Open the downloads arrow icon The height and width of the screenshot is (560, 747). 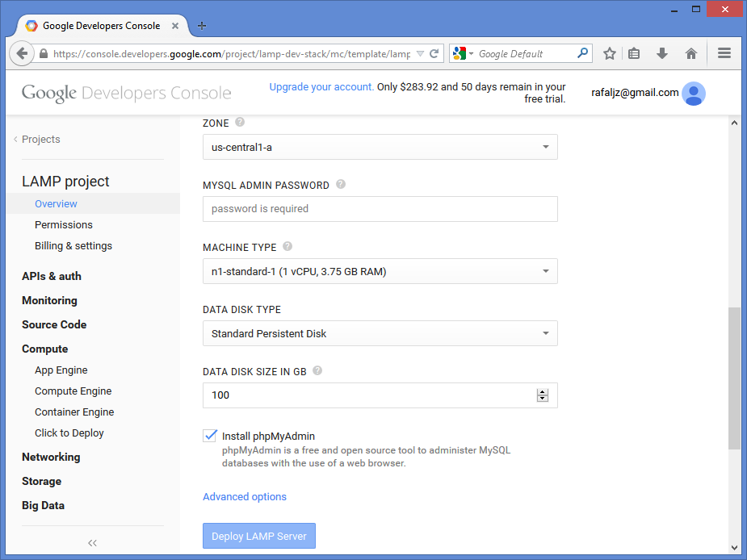pos(661,53)
